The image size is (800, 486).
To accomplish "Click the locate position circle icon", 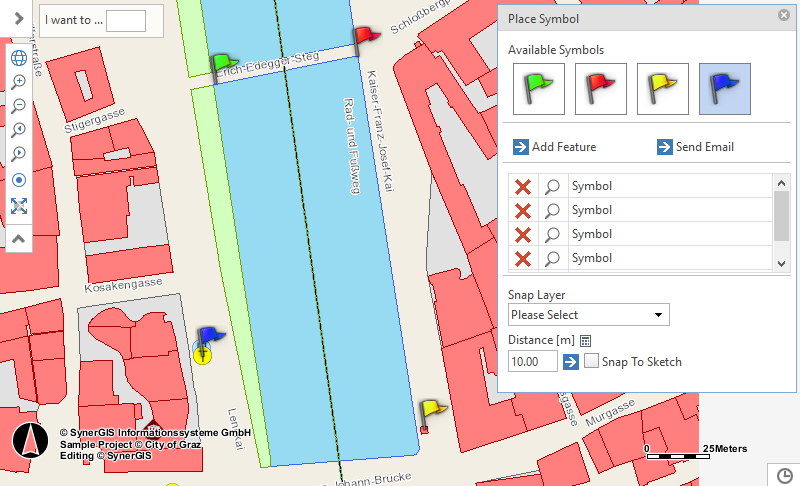I will [x=18, y=180].
